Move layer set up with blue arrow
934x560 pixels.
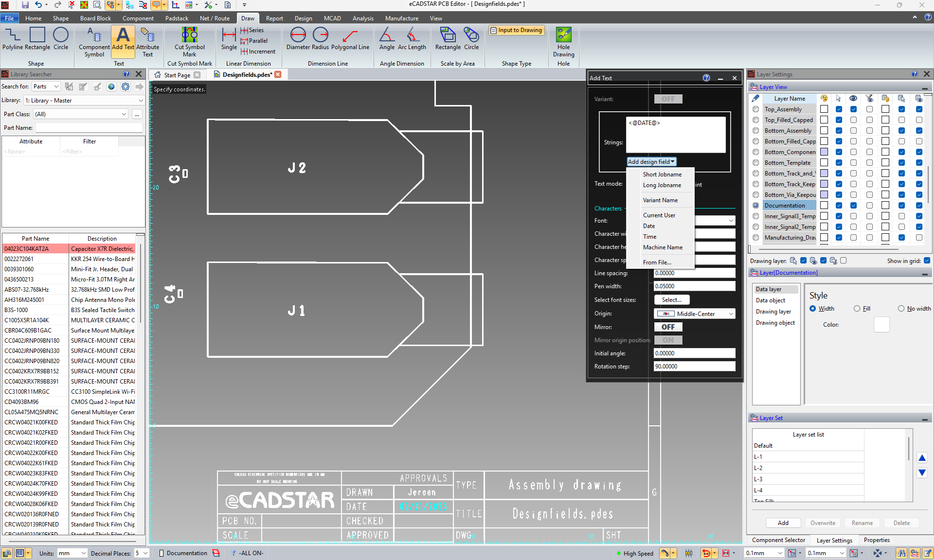click(x=922, y=458)
